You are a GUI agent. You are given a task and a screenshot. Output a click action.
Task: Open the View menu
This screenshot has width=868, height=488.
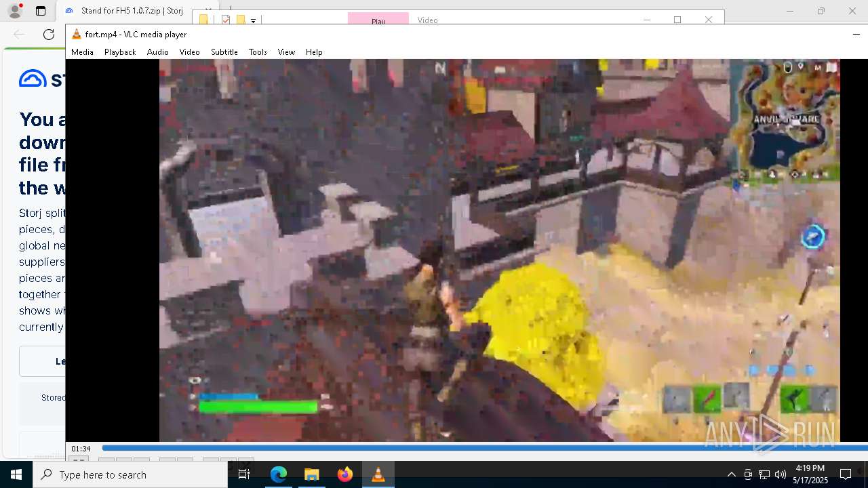286,52
